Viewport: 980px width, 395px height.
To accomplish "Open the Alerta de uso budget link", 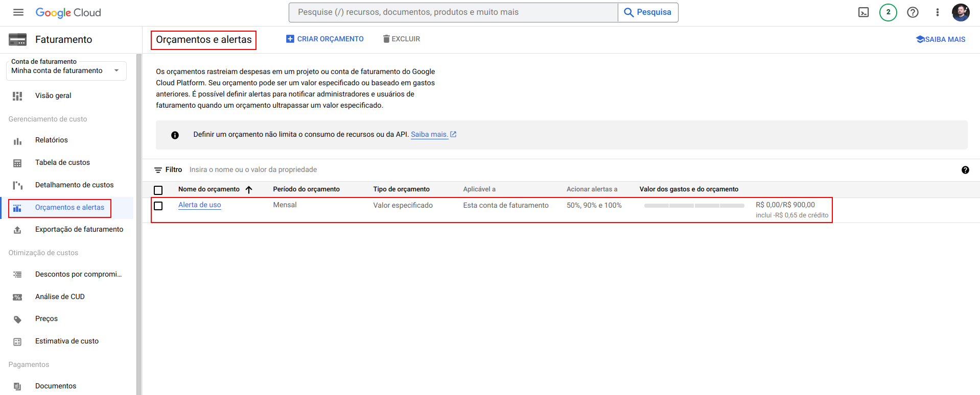I will (199, 205).
